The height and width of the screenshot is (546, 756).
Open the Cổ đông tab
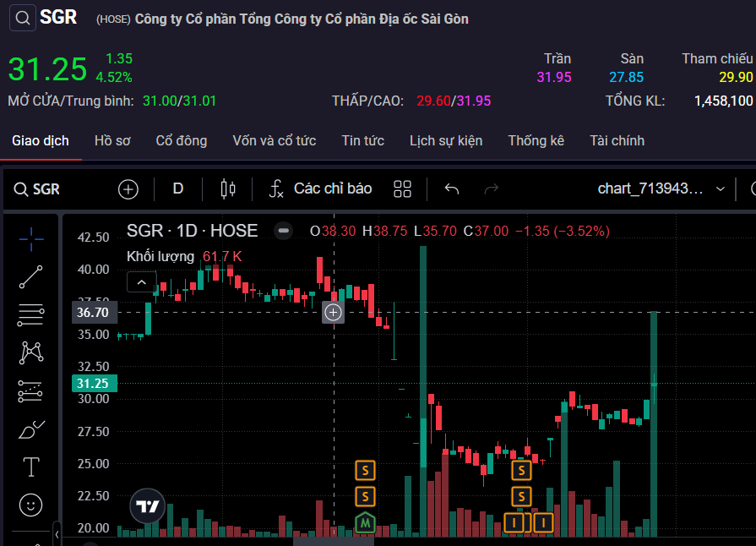tap(182, 141)
